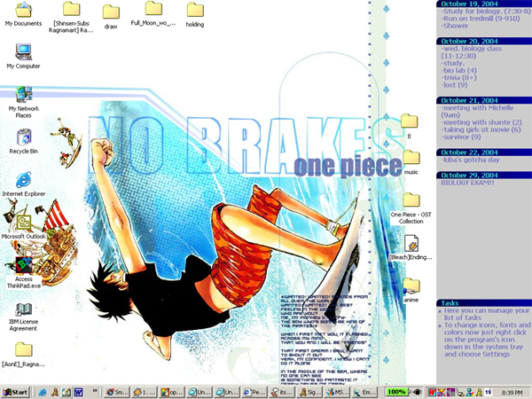Click the red W system tray icon

(x=432, y=393)
